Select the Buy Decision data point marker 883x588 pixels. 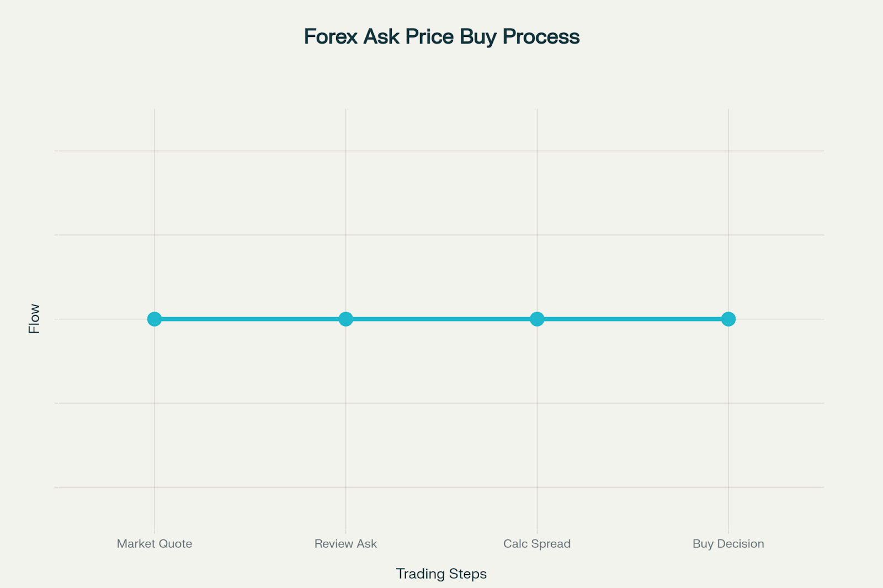(728, 319)
